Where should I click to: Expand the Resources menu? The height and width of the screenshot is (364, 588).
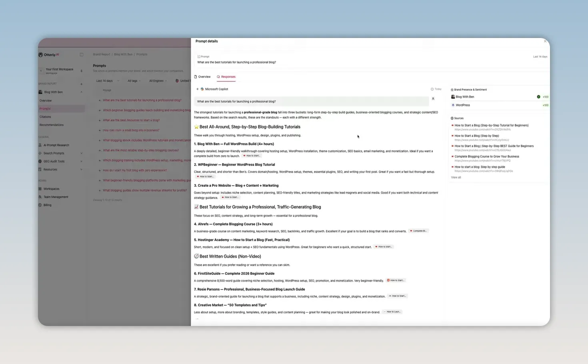[81, 170]
